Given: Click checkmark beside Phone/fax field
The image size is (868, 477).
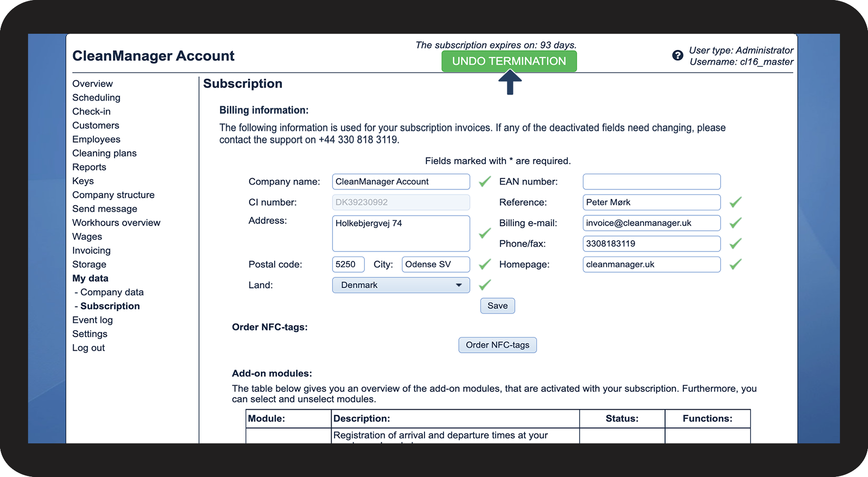Looking at the screenshot, I should pos(735,244).
